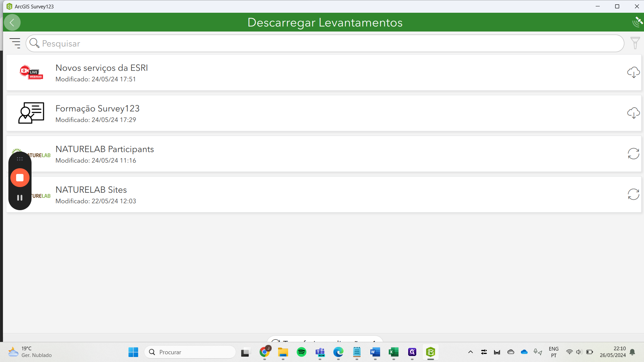Screen dimensions: 644x362
Task: Stop the screen recording
Action: (20, 178)
